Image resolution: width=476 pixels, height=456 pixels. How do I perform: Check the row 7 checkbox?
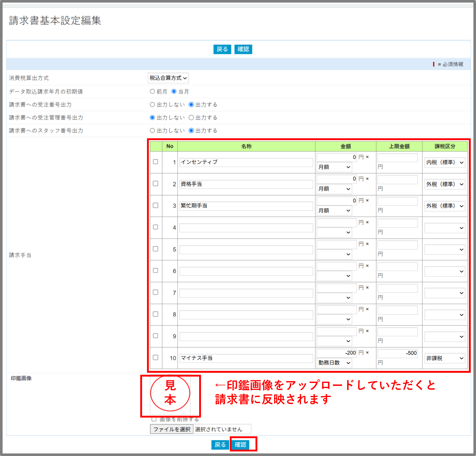point(156,292)
